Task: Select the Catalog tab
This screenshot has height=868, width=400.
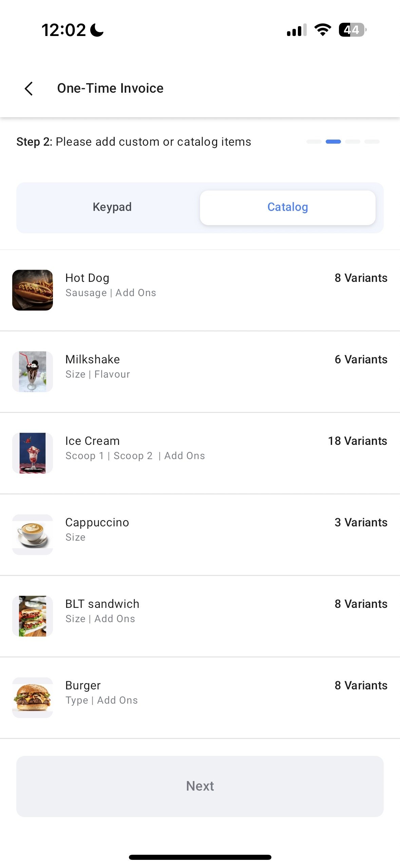Action: tap(287, 207)
